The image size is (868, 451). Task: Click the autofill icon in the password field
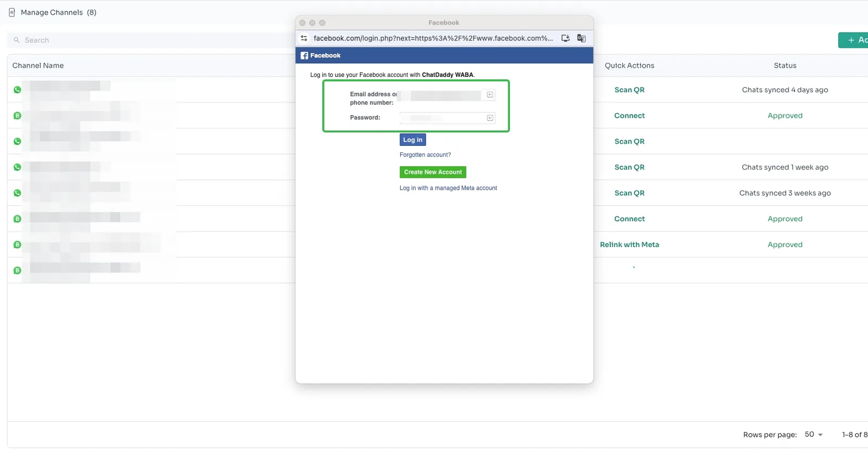click(490, 118)
